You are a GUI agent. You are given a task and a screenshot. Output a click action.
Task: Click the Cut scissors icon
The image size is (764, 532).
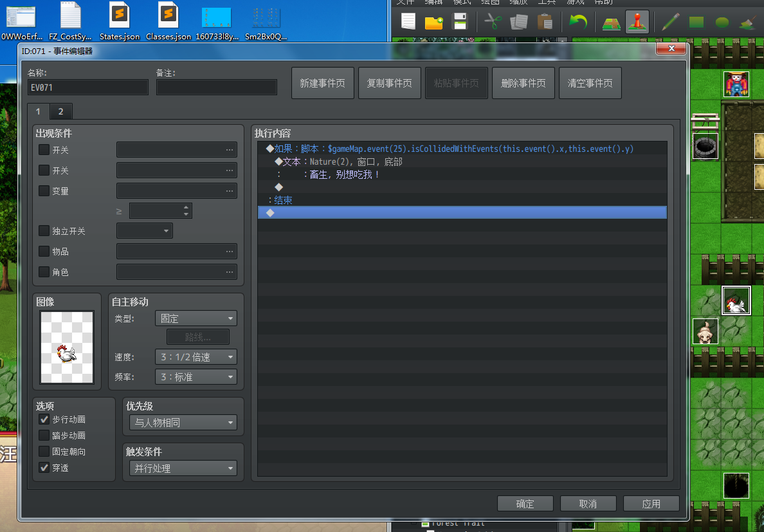tap(493, 22)
